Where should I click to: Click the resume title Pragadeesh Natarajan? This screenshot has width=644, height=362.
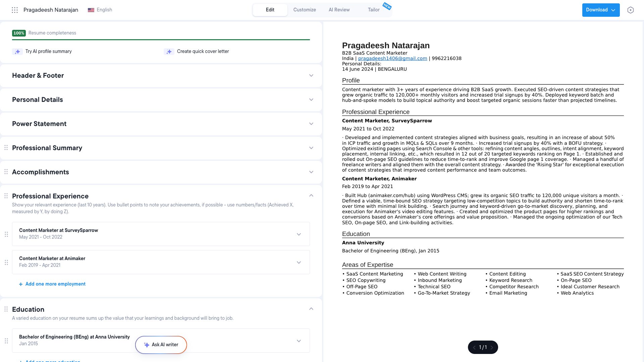tap(51, 10)
